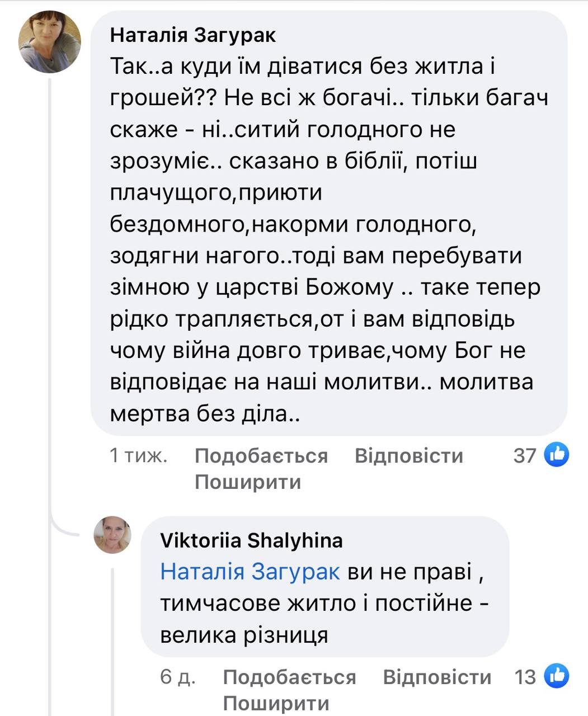Viewport: 588px width, 716px height.
Task: Click the thumbs-up reaction icon beside 37
Action: coord(557,454)
